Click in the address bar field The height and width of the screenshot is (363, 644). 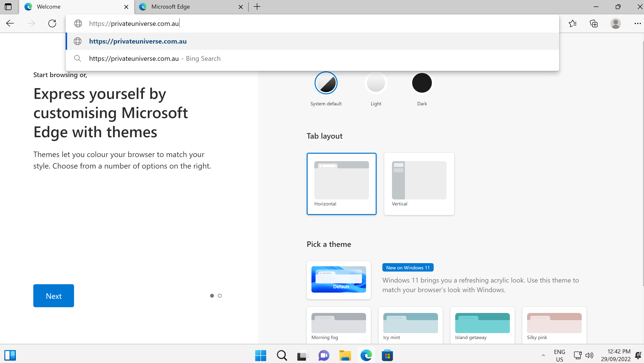pyautogui.click(x=300, y=23)
